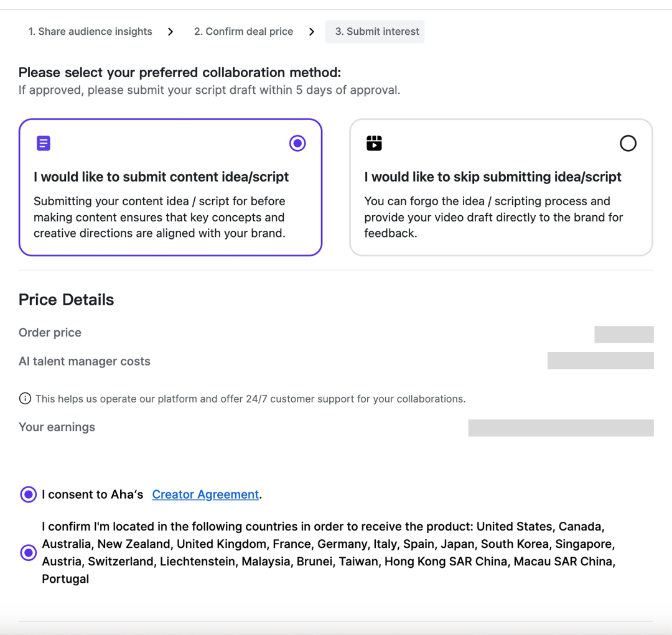
Task: Click the skip submitting idea/script card title
Action: pos(493,177)
